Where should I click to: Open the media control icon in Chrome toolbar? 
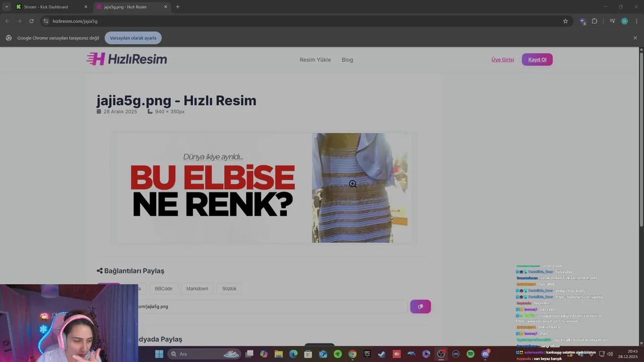coord(612,21)
